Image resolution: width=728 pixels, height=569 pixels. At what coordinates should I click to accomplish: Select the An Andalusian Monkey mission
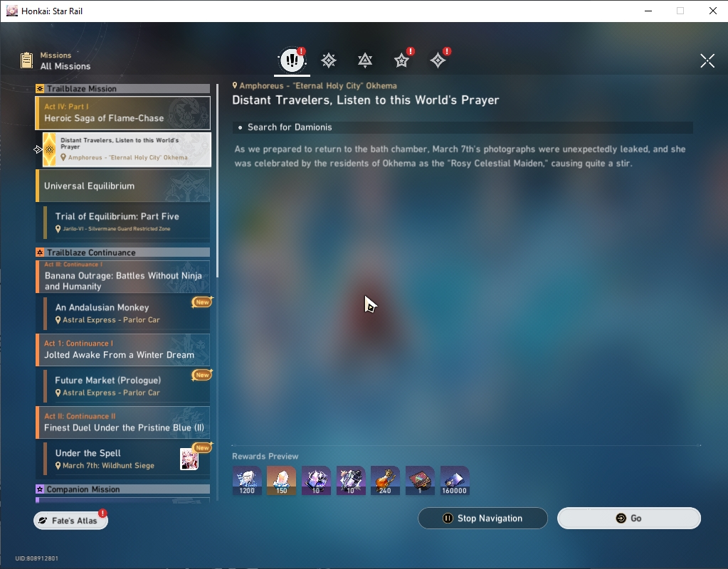[x=126, y=313]
